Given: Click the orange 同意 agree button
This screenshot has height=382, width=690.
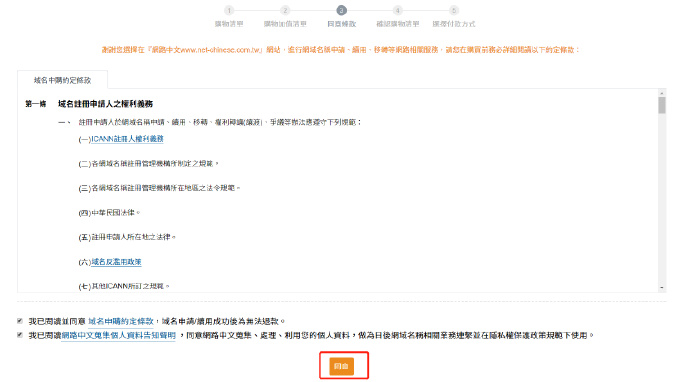Looking at the screenshot, I should 341,366.
